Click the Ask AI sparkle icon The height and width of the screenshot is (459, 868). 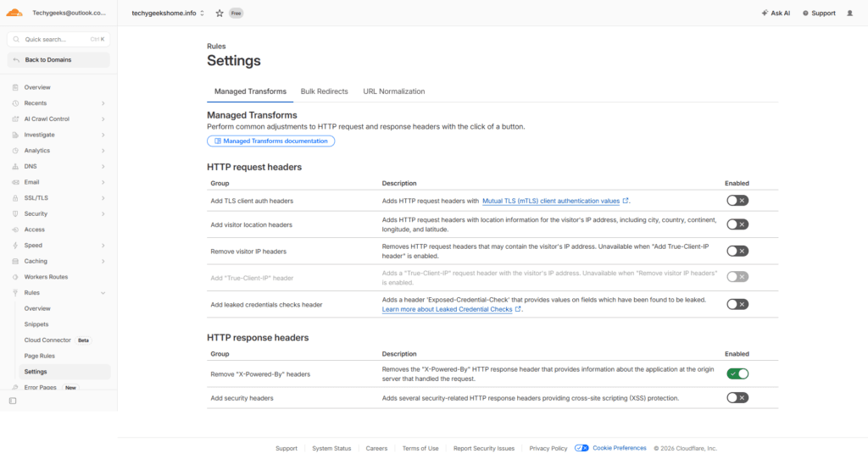[x=765, y=14]
